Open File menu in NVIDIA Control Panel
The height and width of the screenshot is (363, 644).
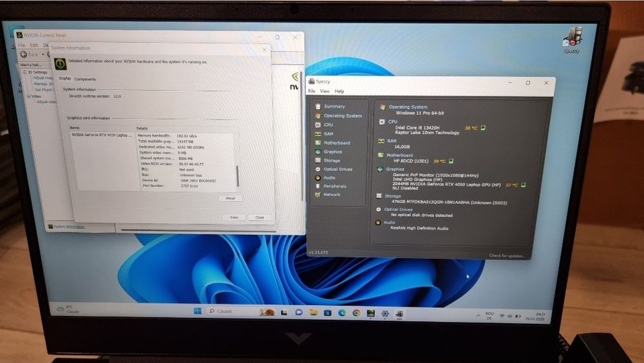coord(21,44)
